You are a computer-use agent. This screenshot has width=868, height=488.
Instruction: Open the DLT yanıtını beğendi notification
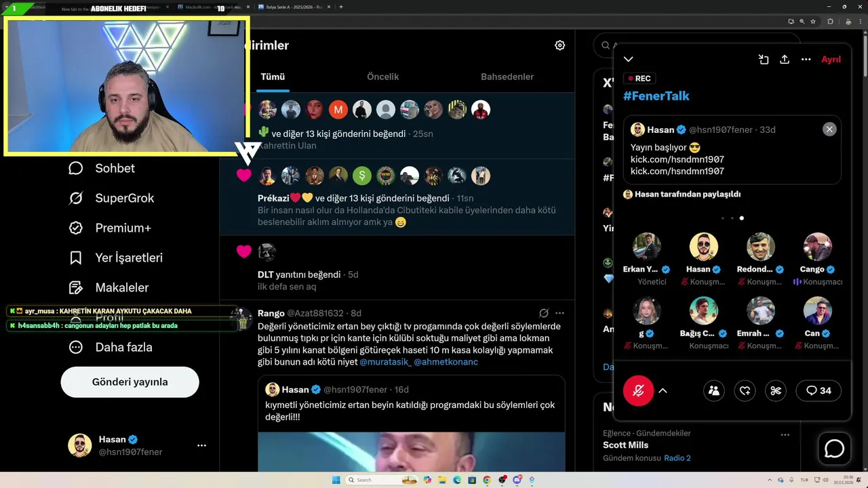[x=397, y=268]
